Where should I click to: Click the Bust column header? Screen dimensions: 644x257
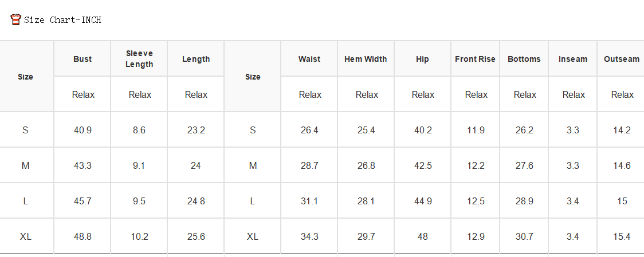coord(83,59)
